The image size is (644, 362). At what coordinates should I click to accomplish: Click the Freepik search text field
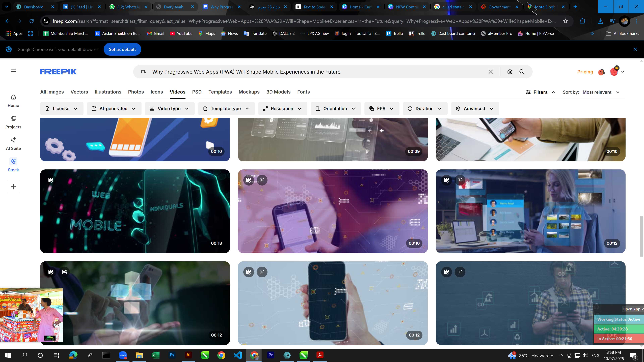tap(317, 72)
